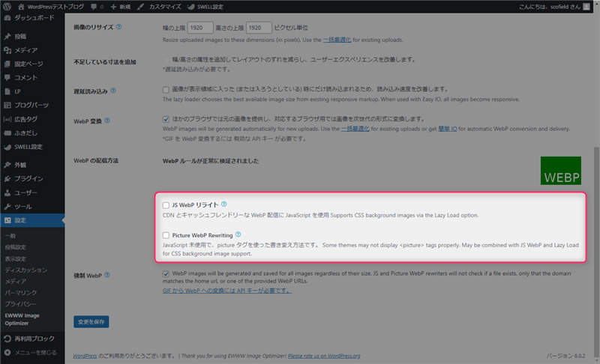Viewport: 600px width, 364px height.
Task: Show help for JS WebP リライト
Action: 223,204
